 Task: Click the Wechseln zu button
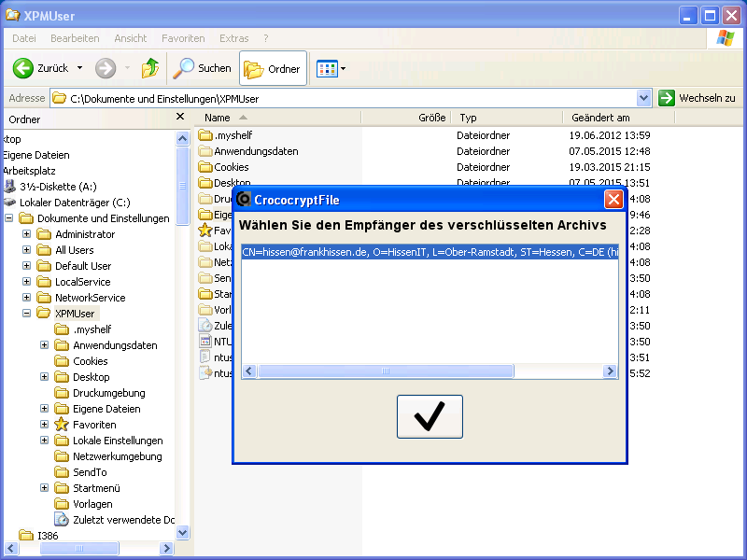697,98
